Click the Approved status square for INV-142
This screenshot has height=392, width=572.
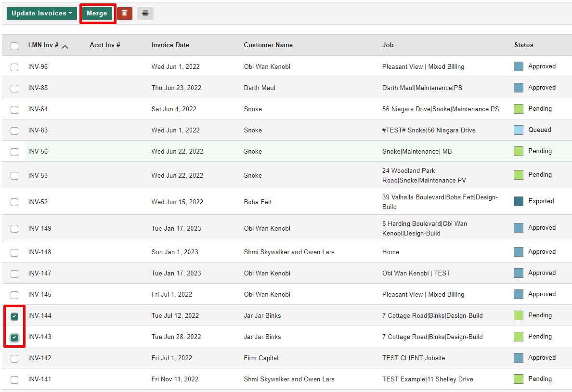pyautogui.click(x=519, y=358)
